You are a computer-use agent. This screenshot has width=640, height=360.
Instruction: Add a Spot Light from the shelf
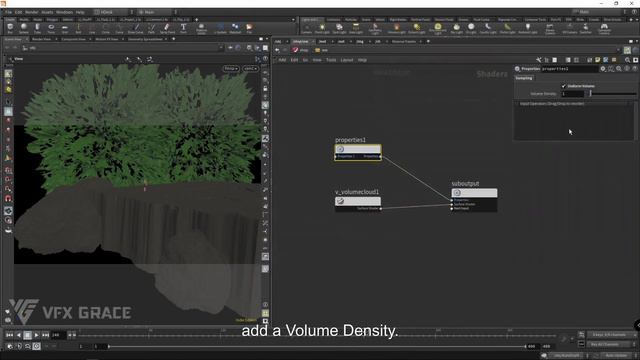pos(339,29)
